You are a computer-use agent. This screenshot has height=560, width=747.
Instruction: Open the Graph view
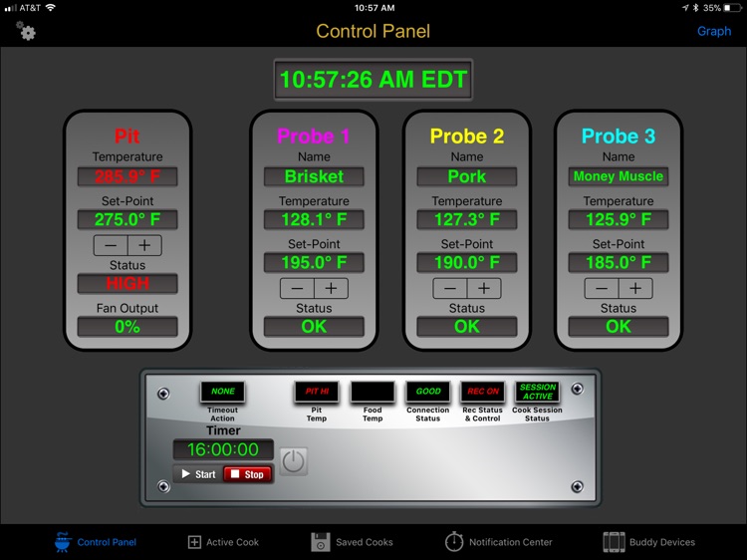[x=713, y=31]
